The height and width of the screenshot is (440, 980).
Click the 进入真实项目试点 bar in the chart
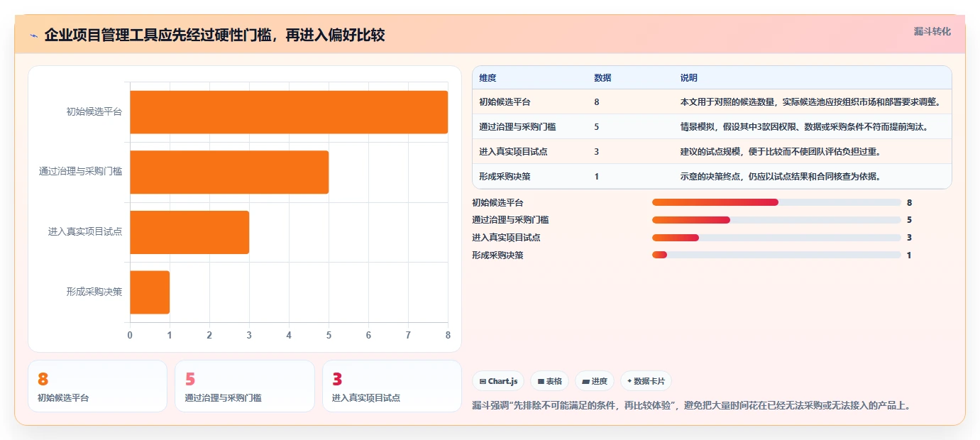pyautogui.click(x=189, y=232)
